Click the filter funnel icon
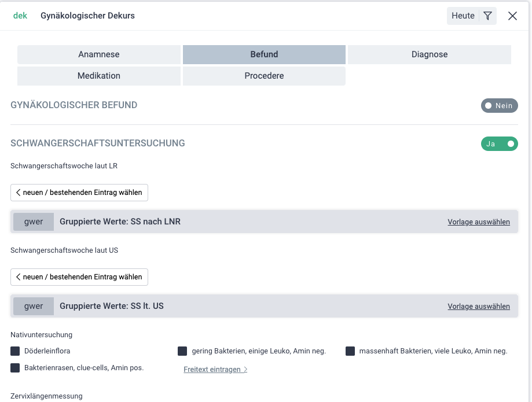Image resolution: width=532 pixels, height=402 pixels. point(488,16)
